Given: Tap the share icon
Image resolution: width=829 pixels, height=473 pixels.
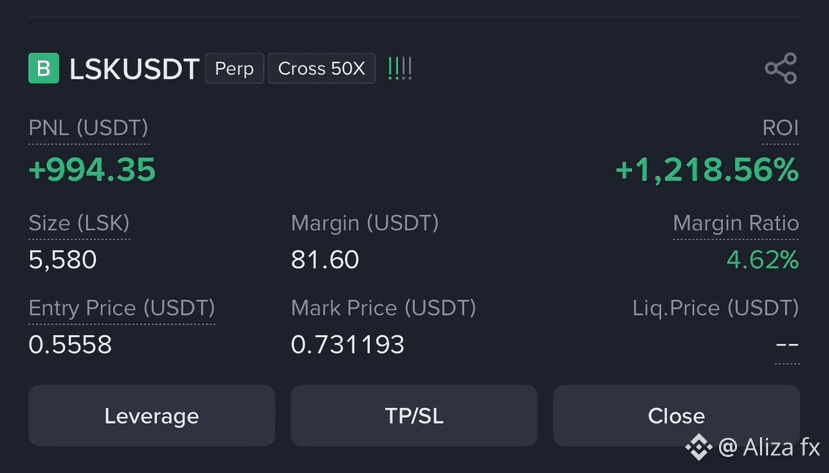Looking at the screenshot, I should point(781,68).
